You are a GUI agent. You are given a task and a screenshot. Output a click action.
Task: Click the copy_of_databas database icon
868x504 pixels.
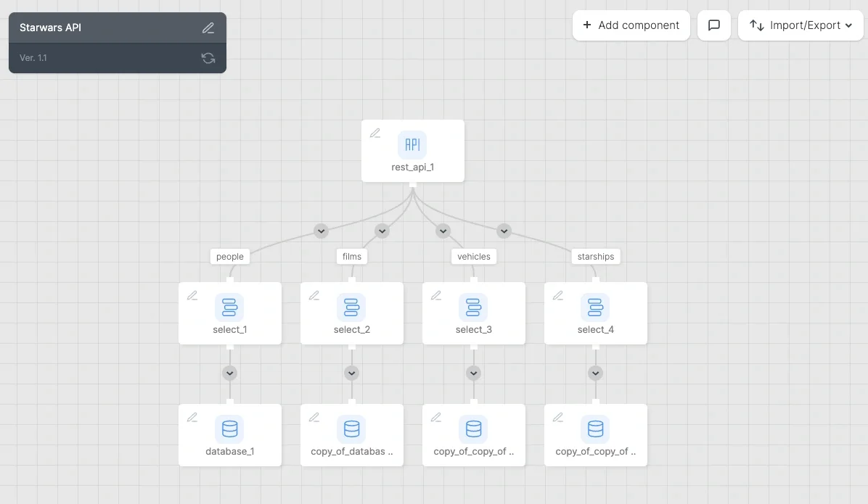click(351, 429)
